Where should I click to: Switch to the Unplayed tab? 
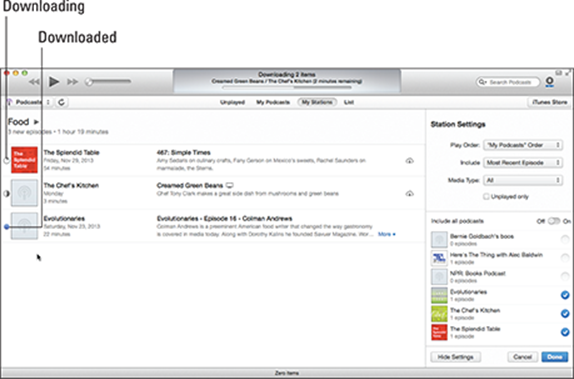click(x=232, y=102)
